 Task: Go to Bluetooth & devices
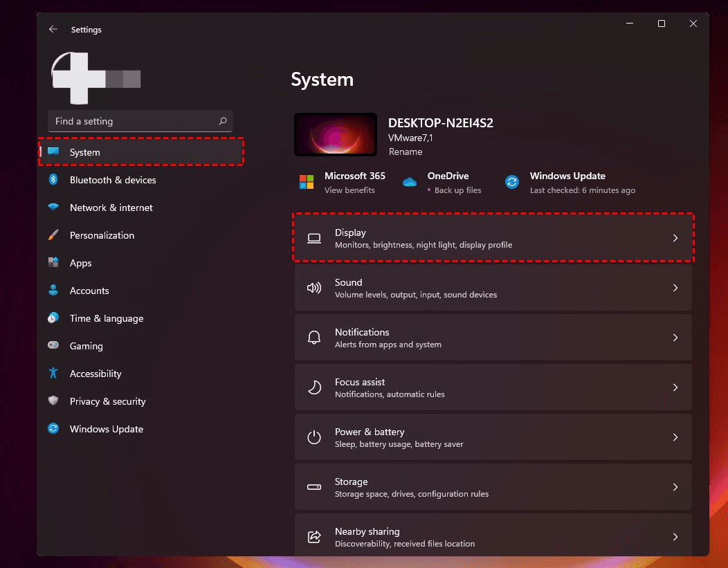[113, 180]
